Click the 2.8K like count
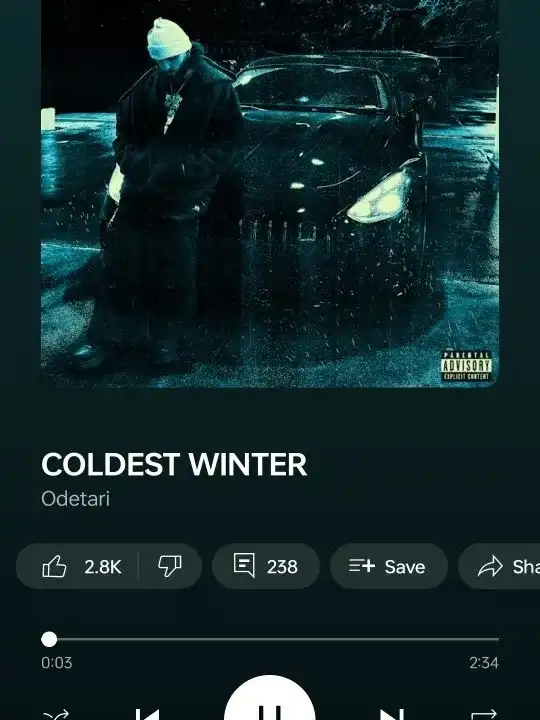Image resolution: width=540 pixels, height=720 pixels. 103,567
